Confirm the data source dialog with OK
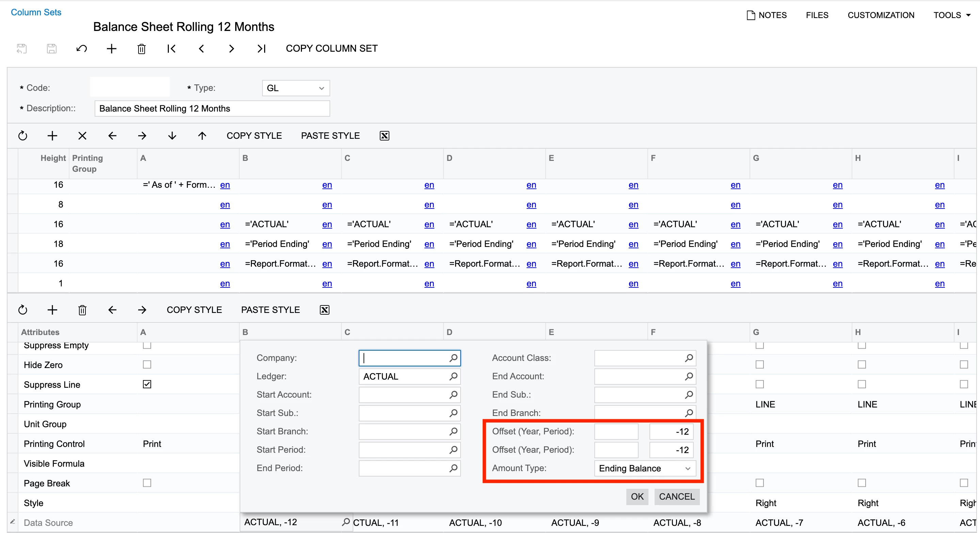The width and height of the screenshot is (980, 533). click(x=637, y=497)
